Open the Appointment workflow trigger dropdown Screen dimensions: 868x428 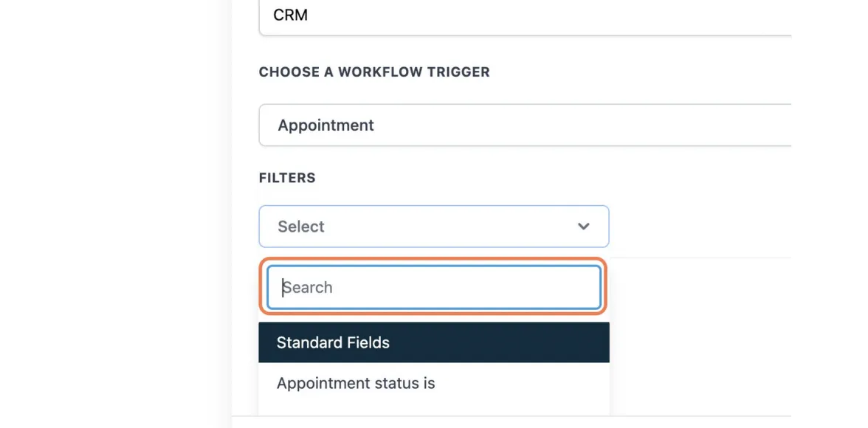pos(524,125)
